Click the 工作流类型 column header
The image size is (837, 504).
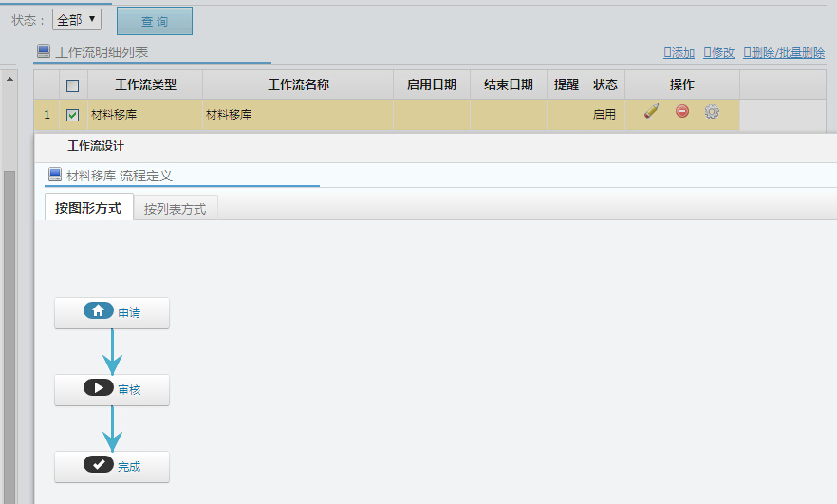coord(145,84)
